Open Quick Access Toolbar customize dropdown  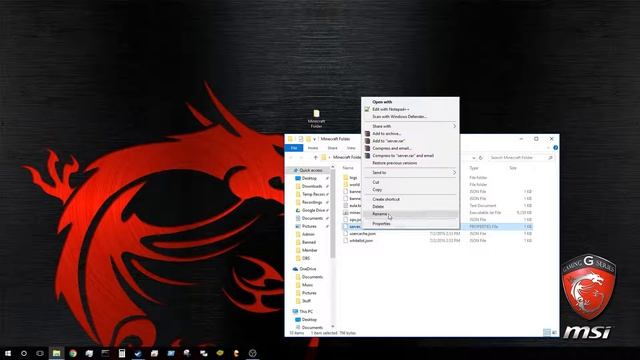[315, 139]
